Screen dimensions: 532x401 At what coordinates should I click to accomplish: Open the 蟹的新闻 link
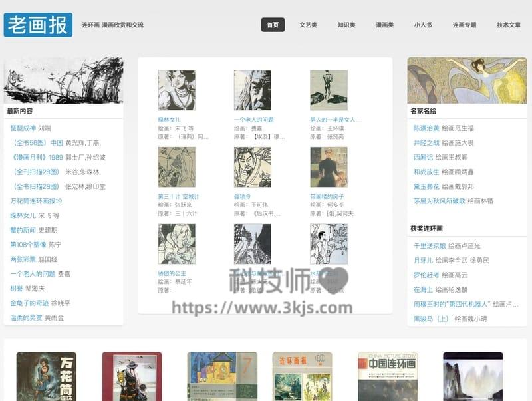point(23,230)
